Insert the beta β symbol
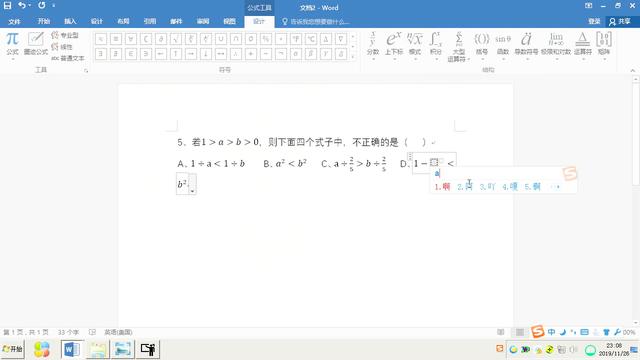This screenshot has width=640, height=360. (311, 53)
